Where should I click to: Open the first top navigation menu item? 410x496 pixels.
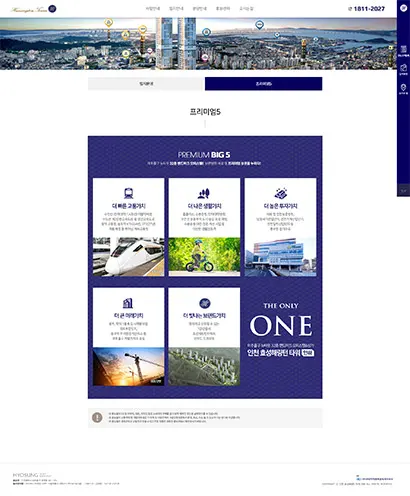pyautogui.click(x=153, y=9)
